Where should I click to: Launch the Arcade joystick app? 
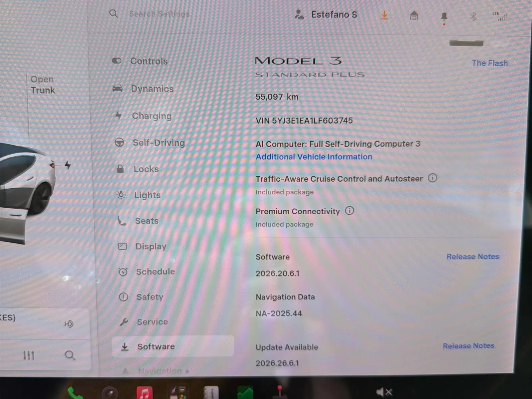[280, 392]
